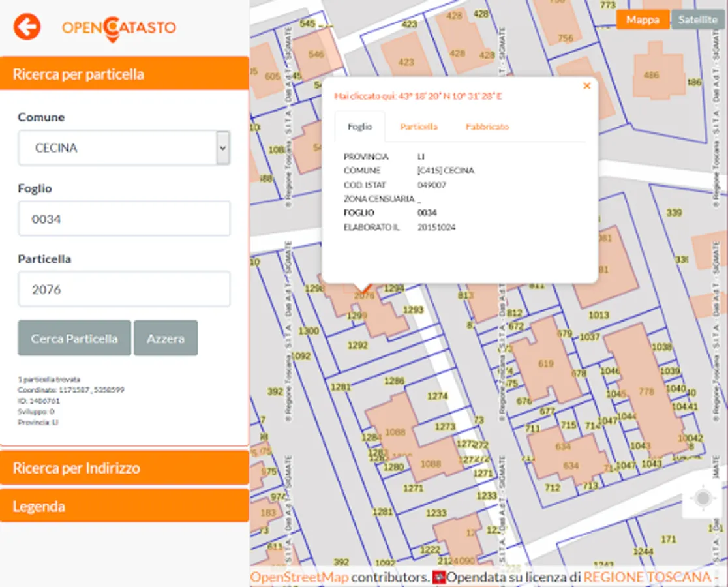Close the map info popup
This screenshot has width=728, height=587.
point(587,86)
